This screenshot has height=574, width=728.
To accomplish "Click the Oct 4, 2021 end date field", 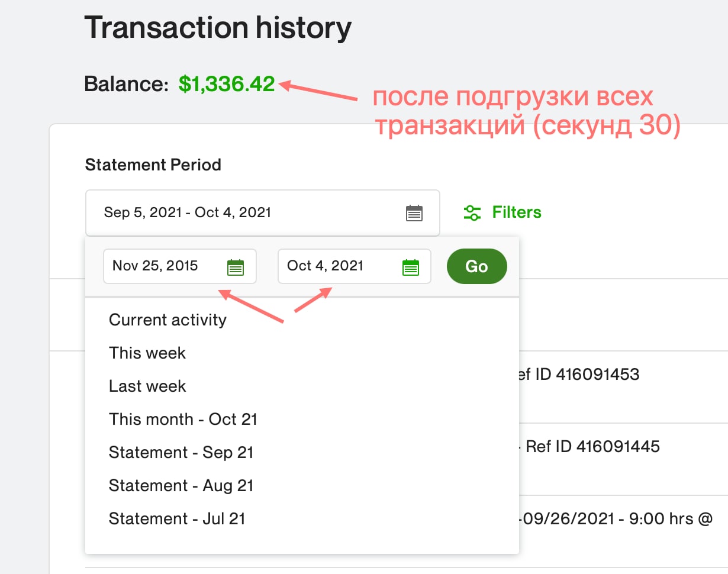I will (x=355, y=266).
